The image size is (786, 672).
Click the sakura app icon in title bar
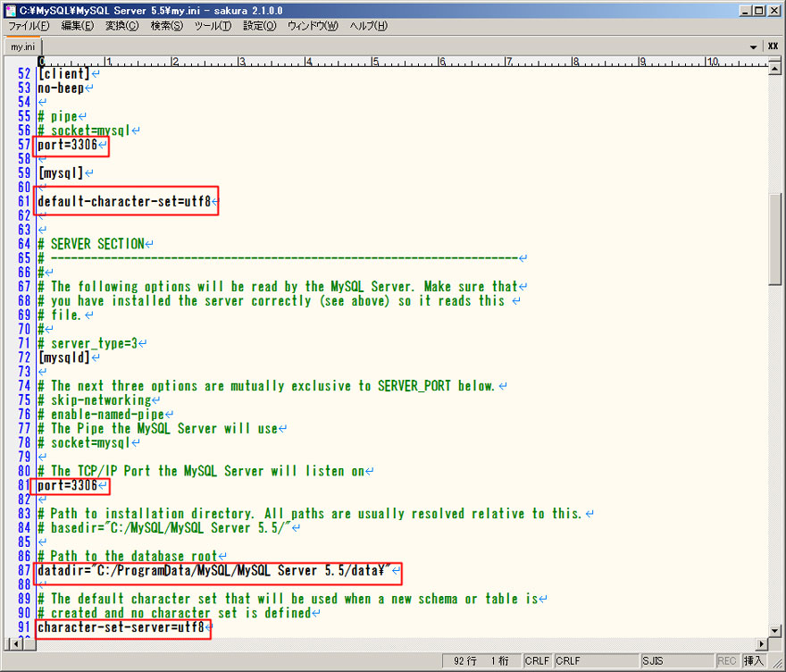click(10, 10)
